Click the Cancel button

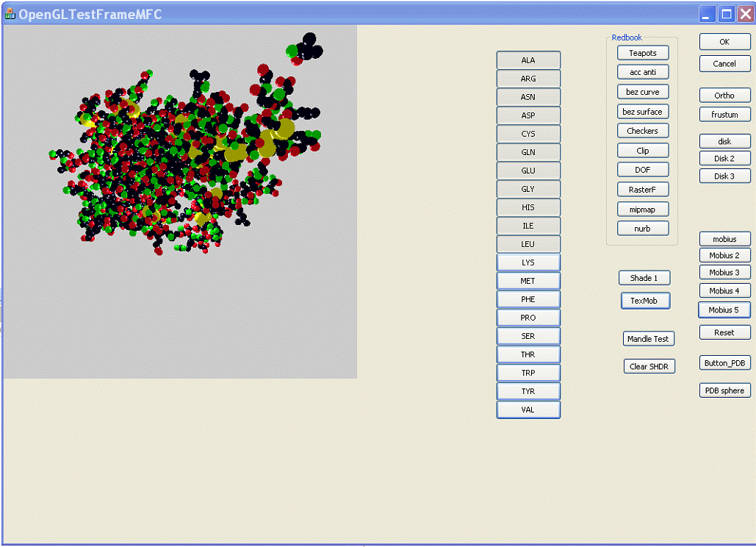pos(724,64)
